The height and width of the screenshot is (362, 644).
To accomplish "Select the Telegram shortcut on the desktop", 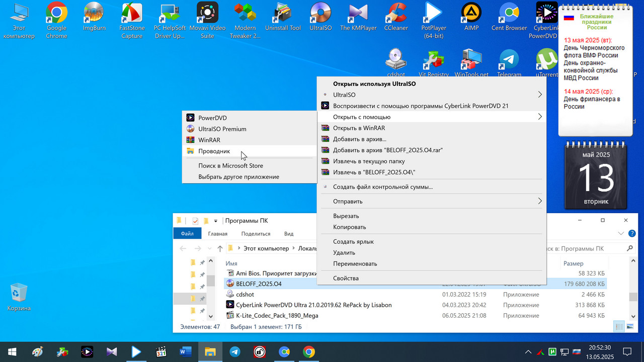I will [x=509, y=63].
